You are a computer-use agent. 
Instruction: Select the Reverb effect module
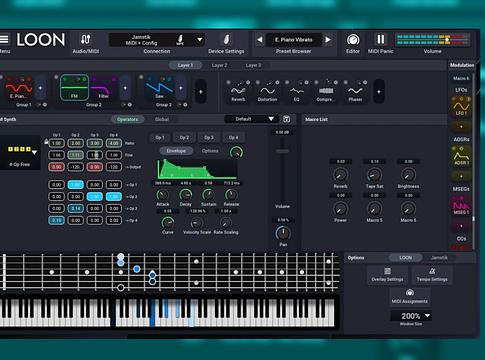pos(238,91)
